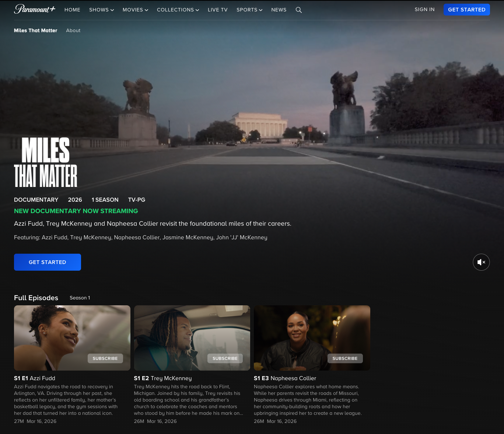Image resolution: width=504 pixels, height=434 pixels.
Task: Select Season 1 in Full Episodes
Action: tap(80, 298)
